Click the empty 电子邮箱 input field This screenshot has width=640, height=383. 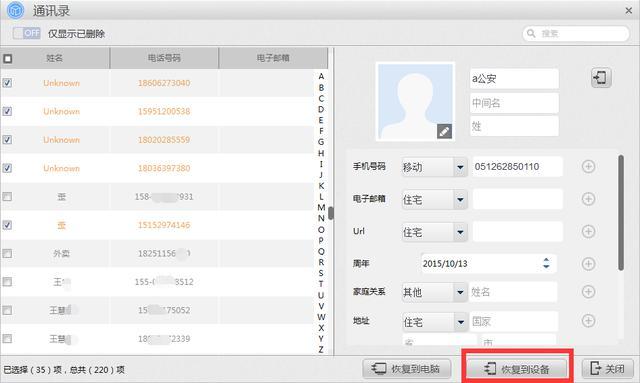[518, 199]
